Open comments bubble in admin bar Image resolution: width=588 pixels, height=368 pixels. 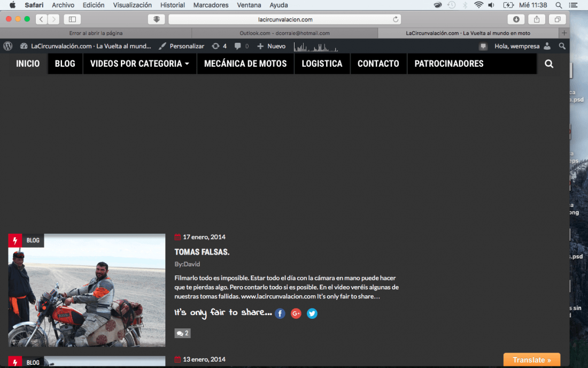(242, 46)
